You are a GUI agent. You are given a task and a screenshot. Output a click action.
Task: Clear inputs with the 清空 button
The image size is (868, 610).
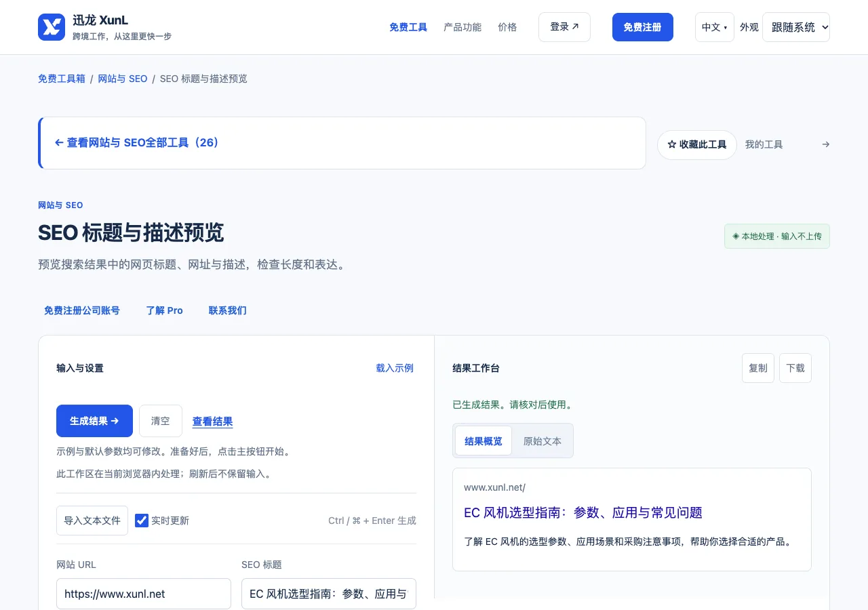(x=161, y=421)
